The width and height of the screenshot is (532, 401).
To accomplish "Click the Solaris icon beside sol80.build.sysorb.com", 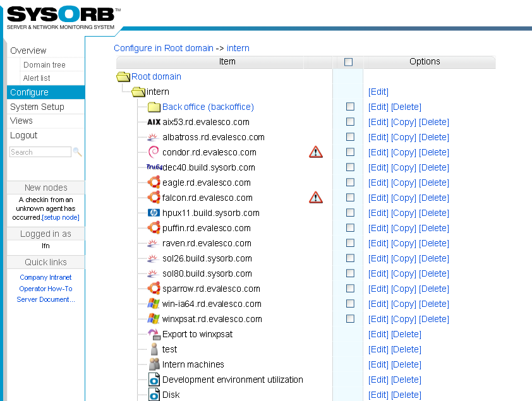I will tap(153, 273).
